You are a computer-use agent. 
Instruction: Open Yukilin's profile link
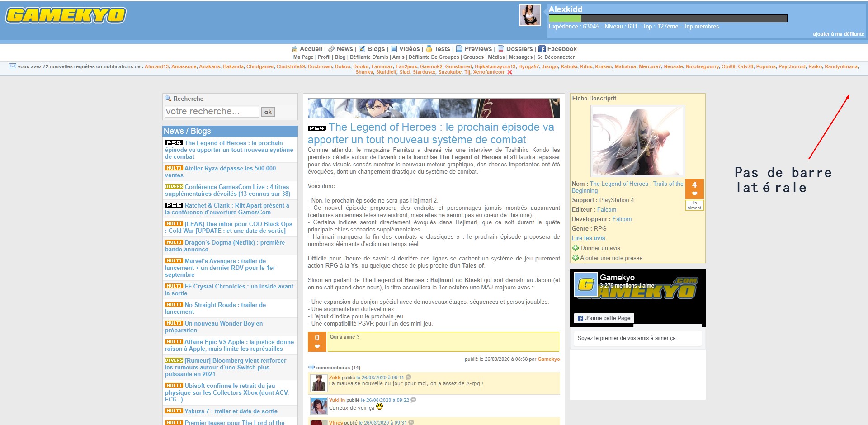coord(337,400)
